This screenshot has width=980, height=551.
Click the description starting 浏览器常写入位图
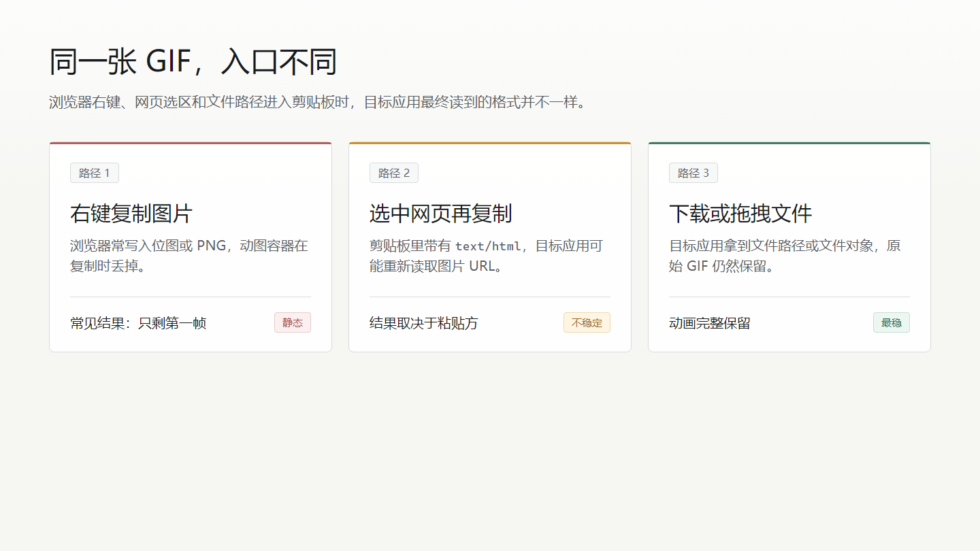[x=190, y=256]
